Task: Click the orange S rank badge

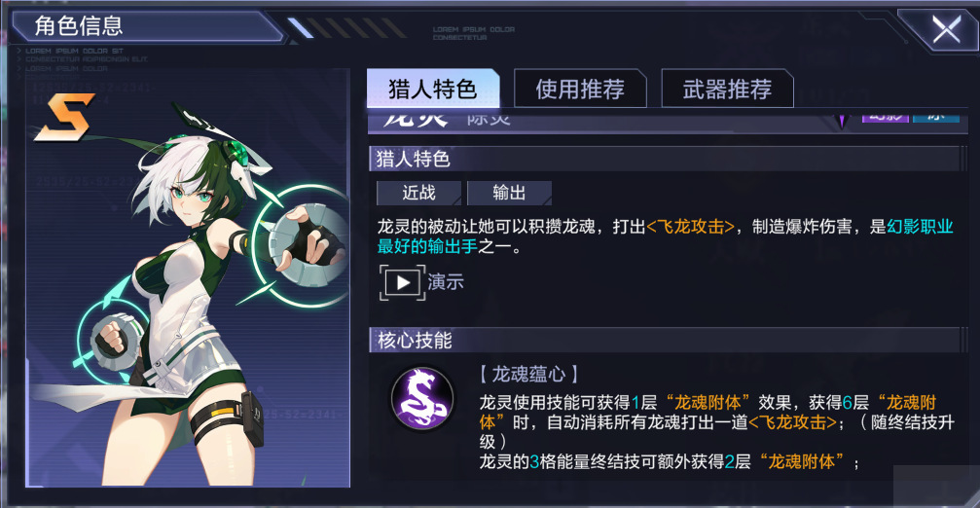Action: coord(65,118)
